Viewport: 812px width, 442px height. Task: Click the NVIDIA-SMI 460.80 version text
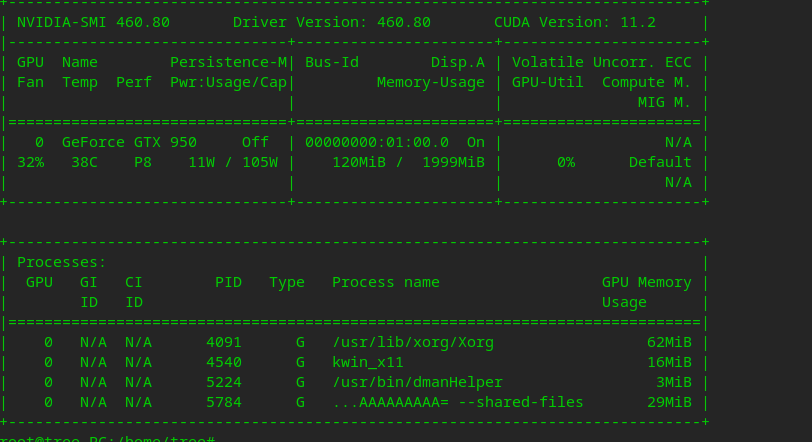click(x=93, y=21)
